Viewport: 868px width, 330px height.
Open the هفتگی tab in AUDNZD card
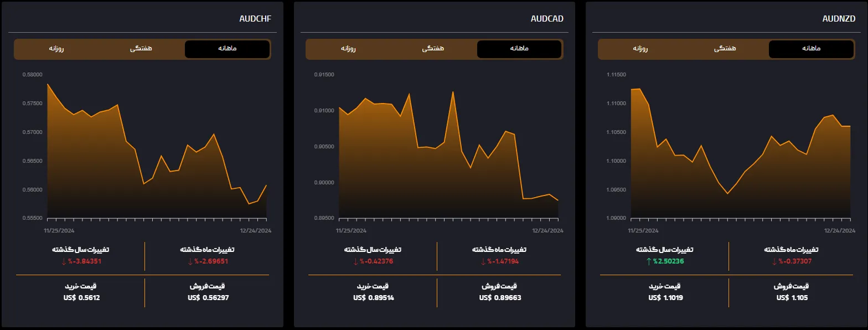pos(725,49)
